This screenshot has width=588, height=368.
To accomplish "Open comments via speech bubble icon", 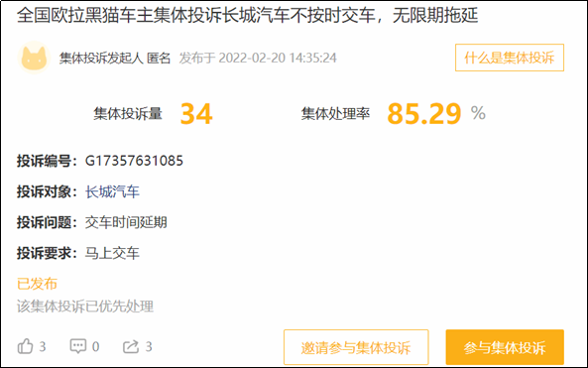I will pyautogui.click(x=78, y=346).
